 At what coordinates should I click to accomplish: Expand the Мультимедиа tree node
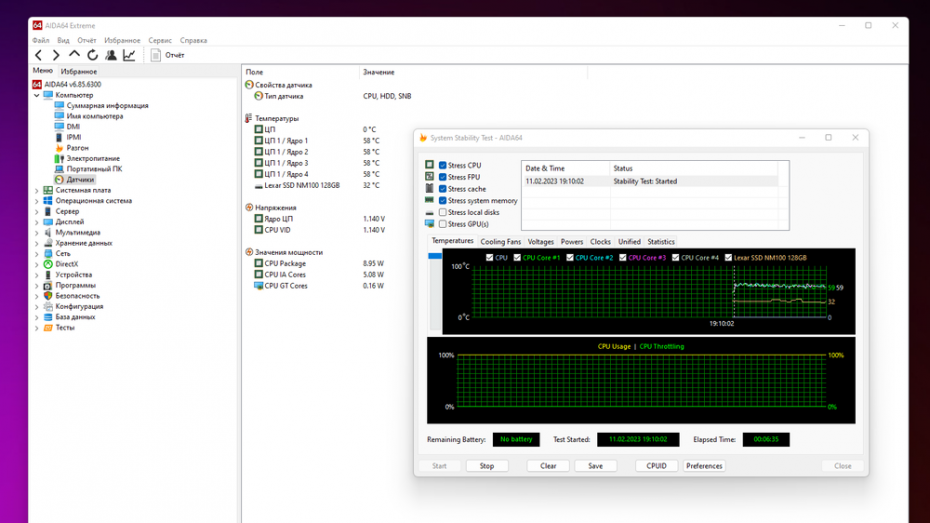(37, 232)
